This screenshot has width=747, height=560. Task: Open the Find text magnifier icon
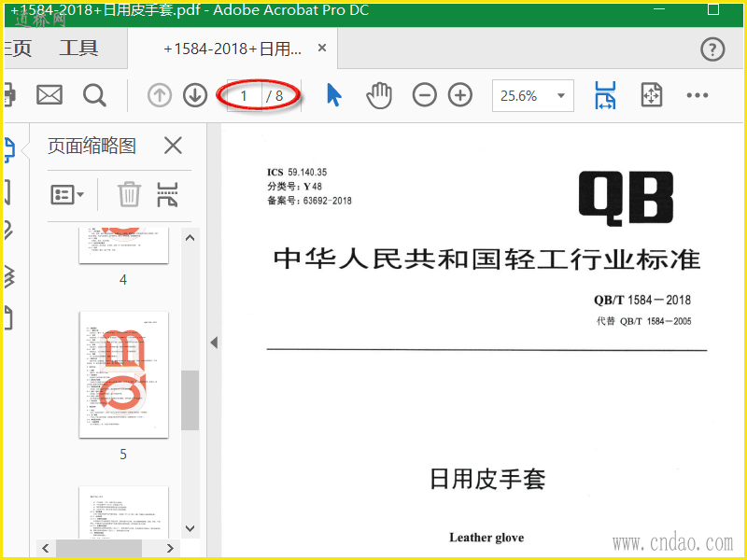point(94,96)
